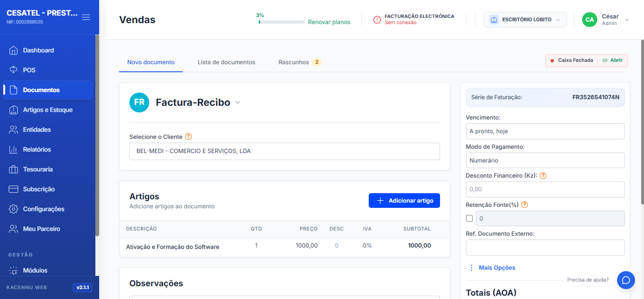Image resolution: width=644 pixels, height=299 pixels.
Task: Switch to the Lista de documentos tab
Action: click(227, 62)
